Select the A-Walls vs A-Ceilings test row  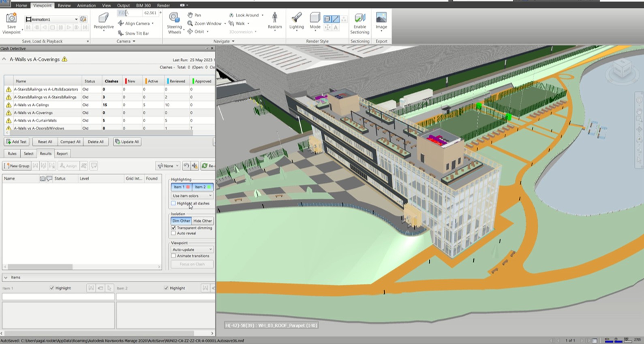[32, 105]
